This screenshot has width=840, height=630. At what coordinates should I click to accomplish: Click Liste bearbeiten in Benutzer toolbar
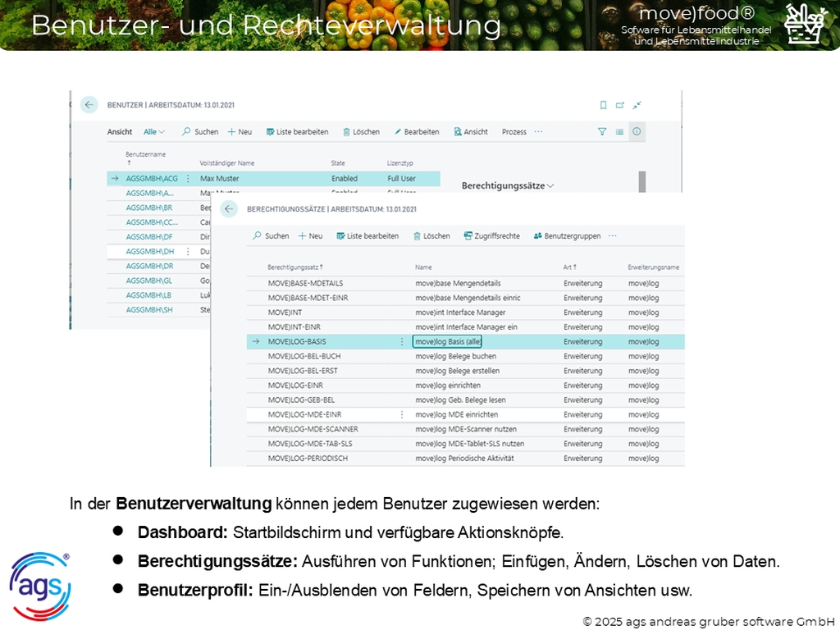tap(297, 132)
